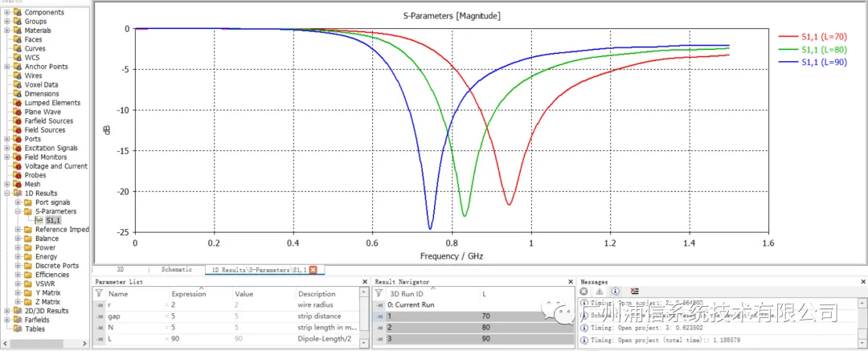Close the S1,1 results tab
The width and height of the screenshot is (868, 351).
313,270
